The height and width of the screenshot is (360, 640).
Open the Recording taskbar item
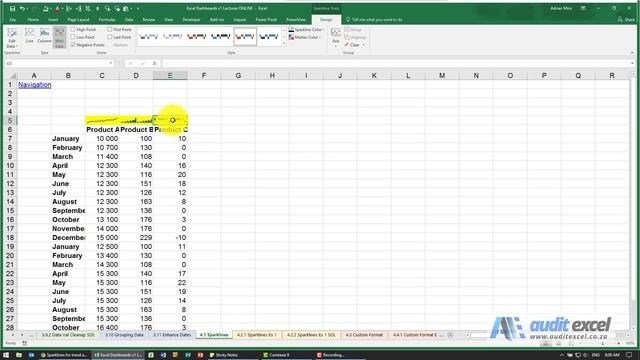(x=331, y=355)
